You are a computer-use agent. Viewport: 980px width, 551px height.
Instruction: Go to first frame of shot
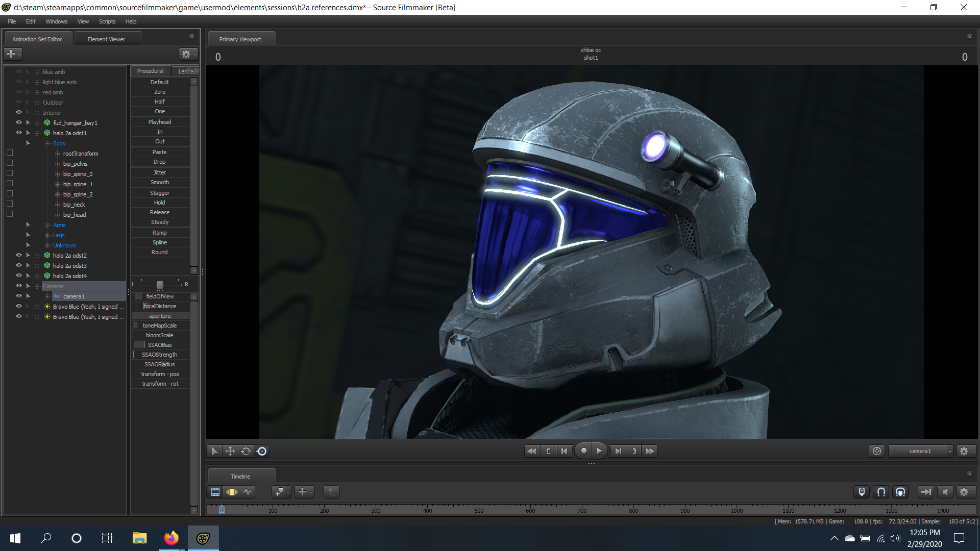(564, 451)
